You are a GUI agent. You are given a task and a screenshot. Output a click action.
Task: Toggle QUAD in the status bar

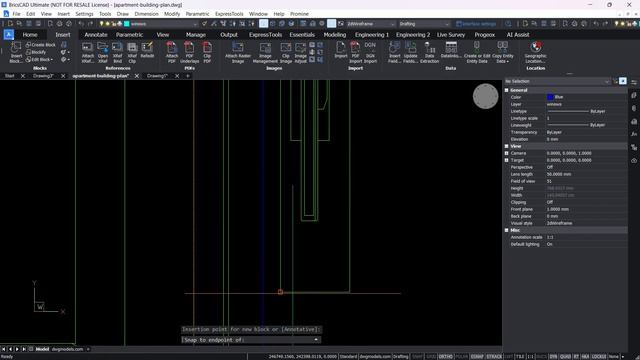point(565,356)
